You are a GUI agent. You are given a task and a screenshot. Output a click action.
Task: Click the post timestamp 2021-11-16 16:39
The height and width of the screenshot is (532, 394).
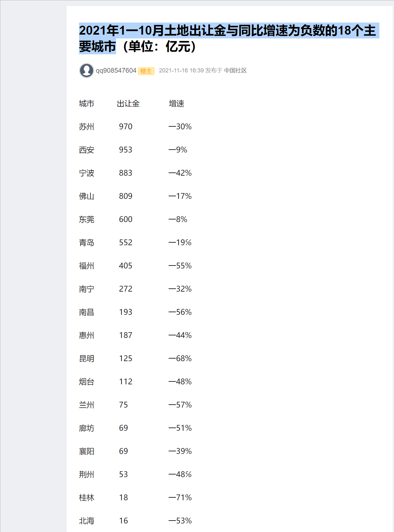181,71
